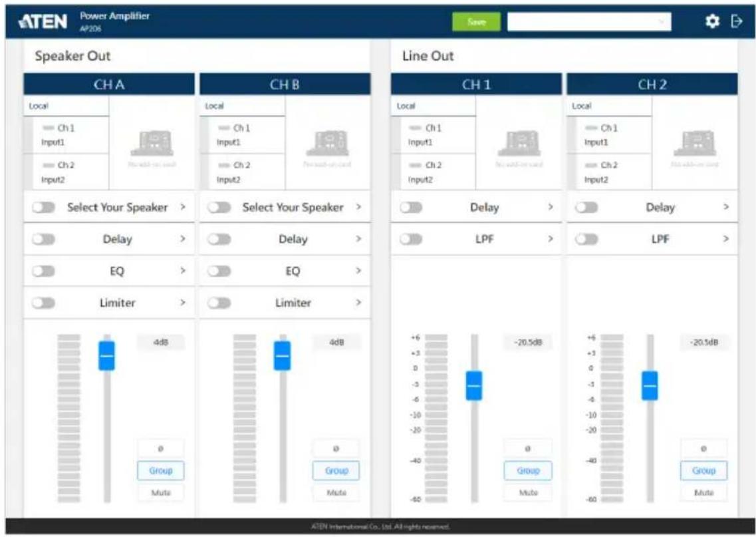
Task: Click the ATEN logo
Action: [x=43, y=22]
